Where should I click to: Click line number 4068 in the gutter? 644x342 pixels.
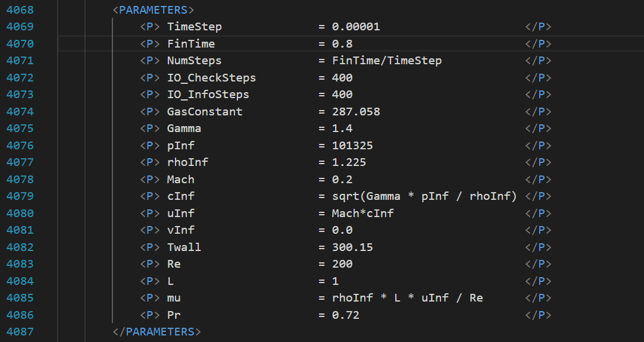tap(20, 10)
